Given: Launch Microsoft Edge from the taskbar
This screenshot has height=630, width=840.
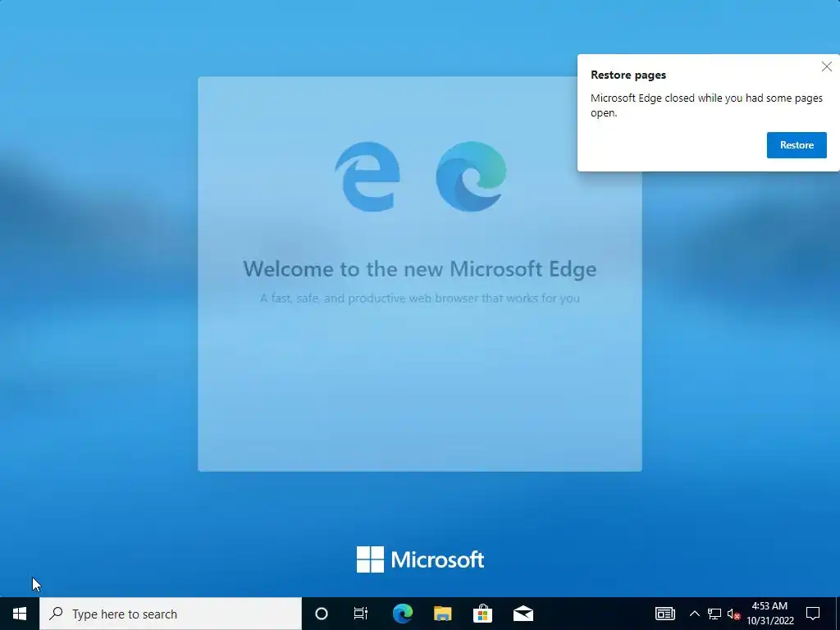Looking at the screenshot, I should (x=402, y=614).
